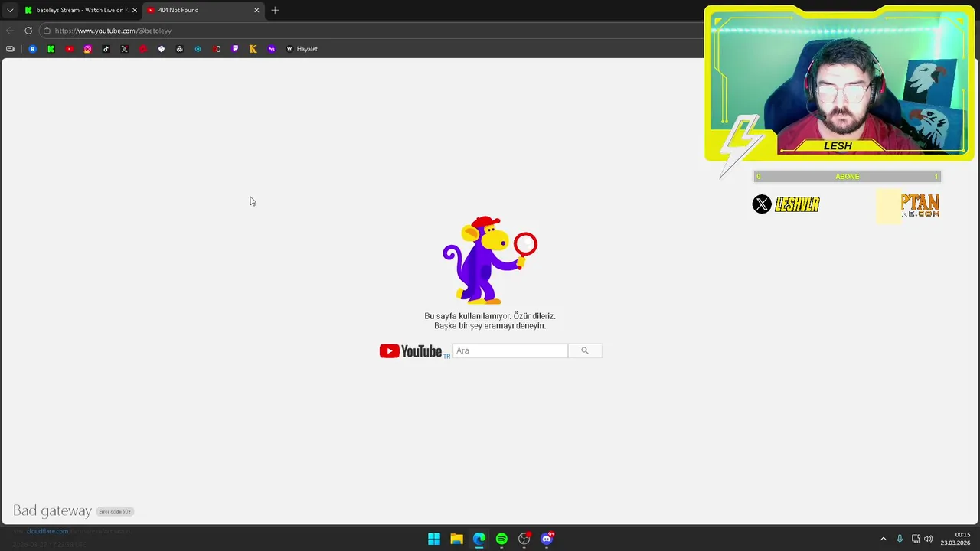This screenshot has width=980, height=551.
Task: Open the YouTube bookmark icon
Action: 69,49
